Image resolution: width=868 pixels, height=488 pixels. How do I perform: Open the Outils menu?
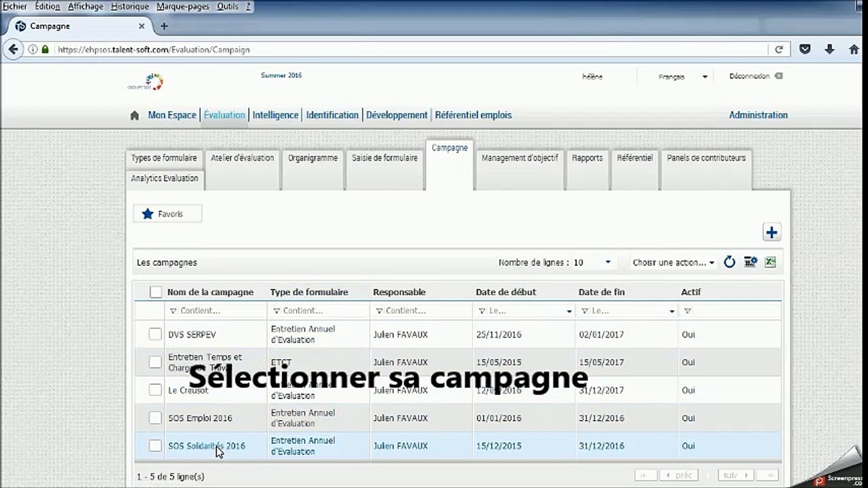tap(228, 6)
